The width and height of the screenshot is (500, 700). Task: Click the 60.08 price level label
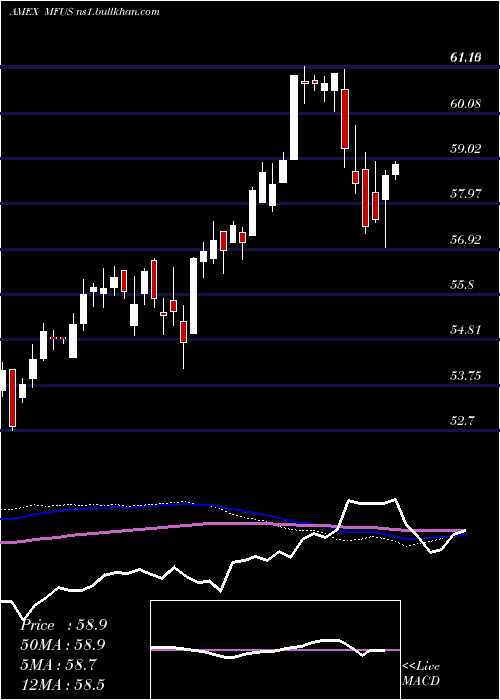466,104
